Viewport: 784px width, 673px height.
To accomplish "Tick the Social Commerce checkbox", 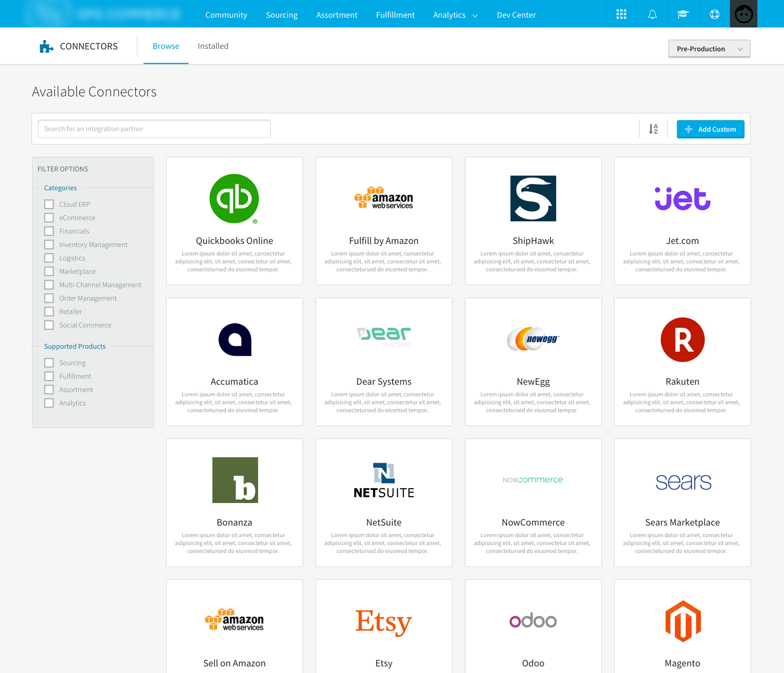I will click(49, 325).
